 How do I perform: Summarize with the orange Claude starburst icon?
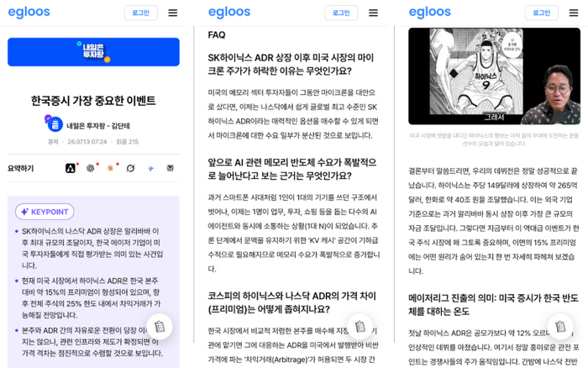(x=110, y=168)
